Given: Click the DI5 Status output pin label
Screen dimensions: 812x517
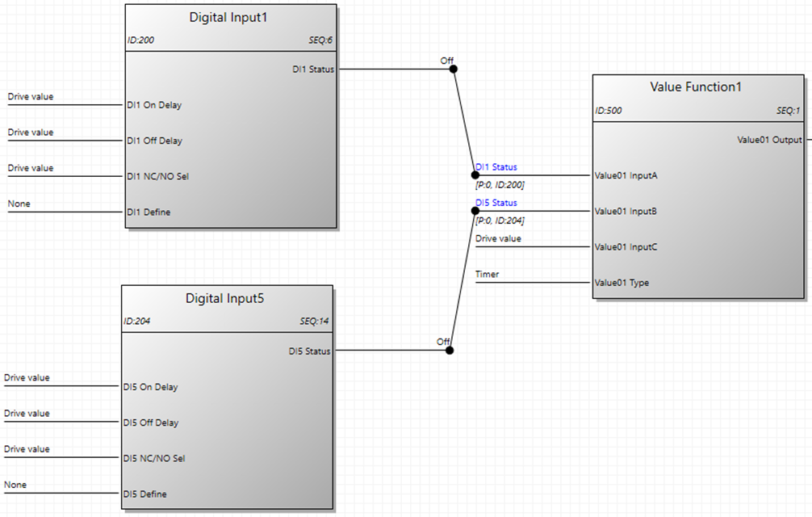Looking at the screenshot, I should pyautogui.click(x=309, y=351).
